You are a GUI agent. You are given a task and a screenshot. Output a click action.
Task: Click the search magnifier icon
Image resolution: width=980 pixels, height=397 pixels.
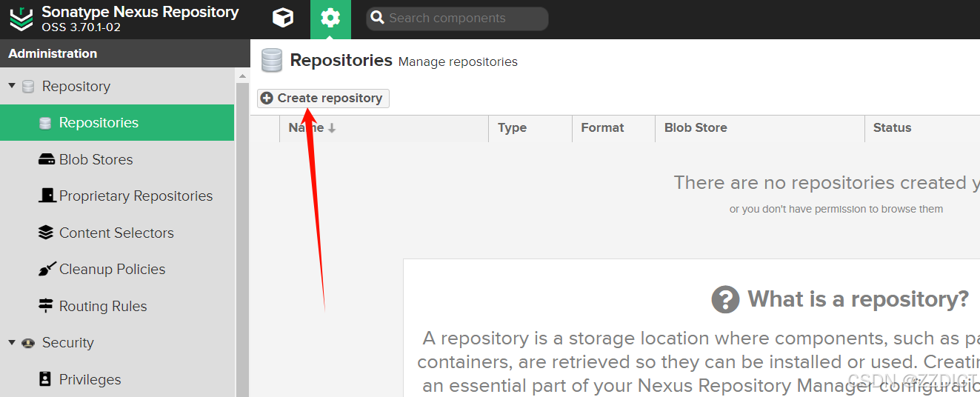click(x=377, y=19)
